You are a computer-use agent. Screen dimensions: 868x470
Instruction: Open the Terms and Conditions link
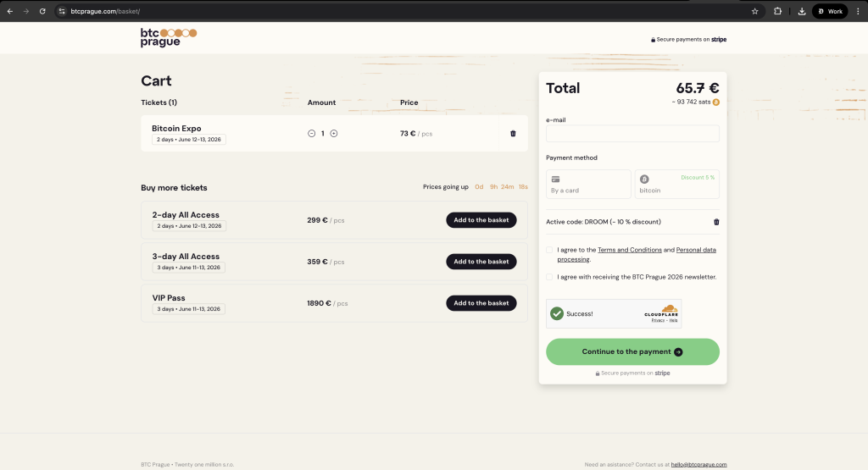click(630, 250)
